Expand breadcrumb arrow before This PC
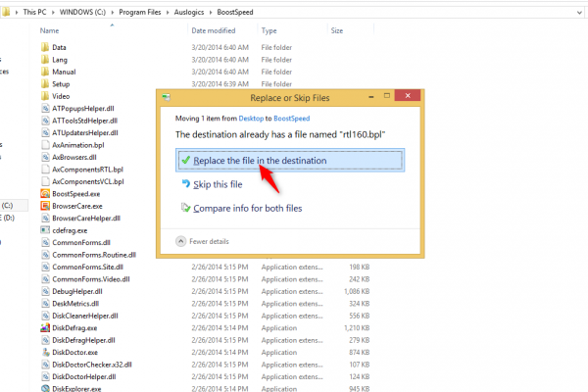Image resolution: width=588 pixels, height=392 pixels. 17,13
